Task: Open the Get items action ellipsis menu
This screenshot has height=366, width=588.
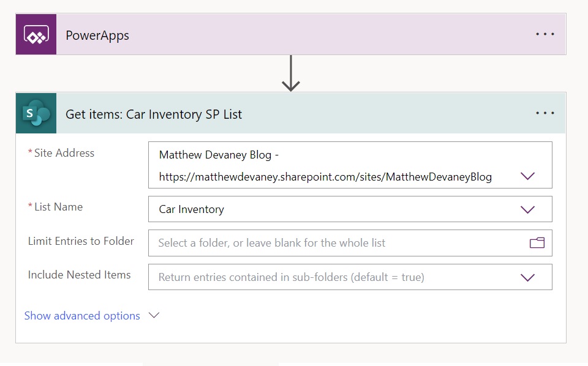Action: click(545, 113)
